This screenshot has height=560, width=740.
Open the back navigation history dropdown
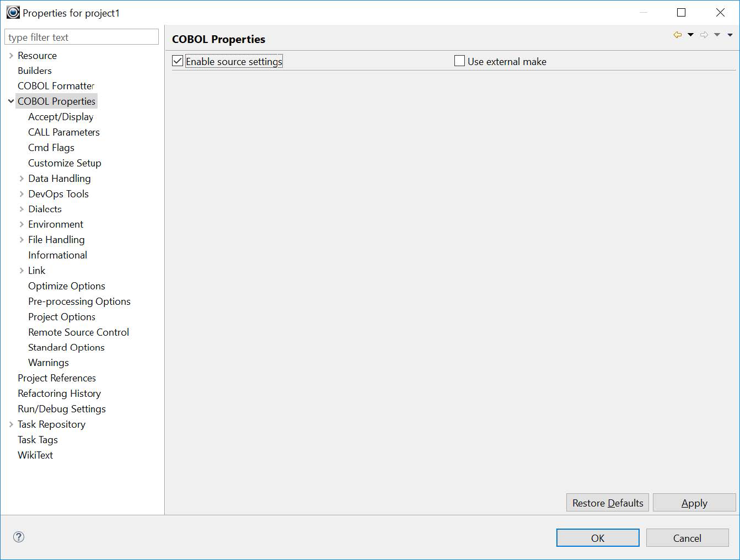(690, 34)
